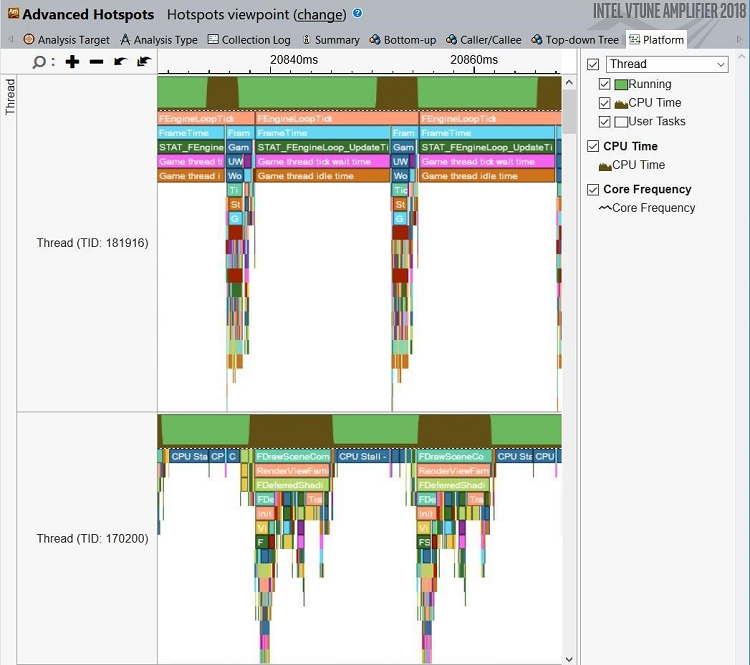Zoom out with the minus icon
Viewport: 750px width, 665px height.
(96, 62)
